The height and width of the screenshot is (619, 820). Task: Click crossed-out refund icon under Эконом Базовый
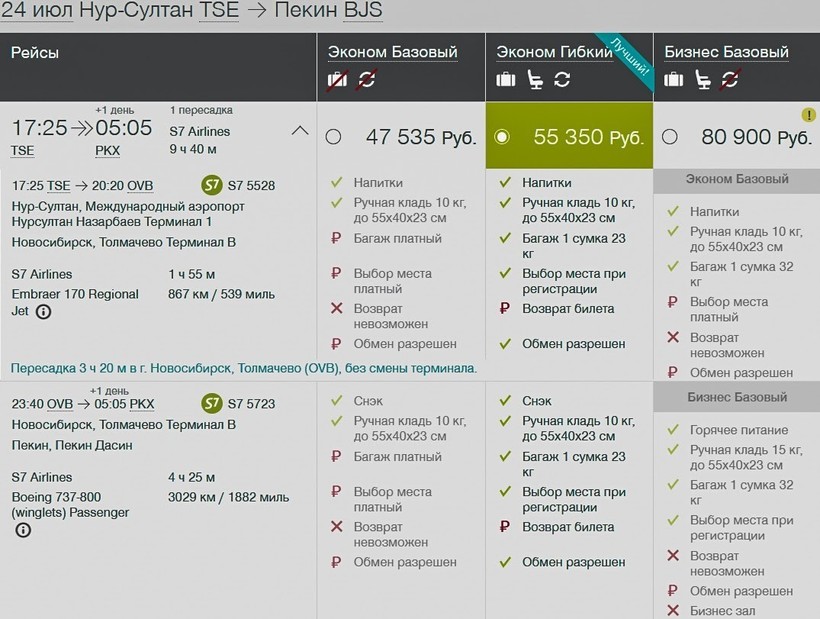tap(367, 79)
